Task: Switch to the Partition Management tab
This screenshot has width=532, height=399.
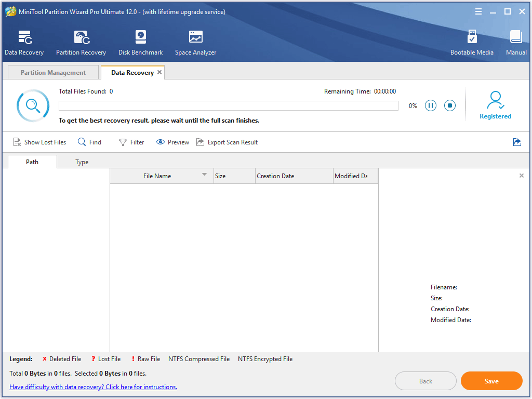Action: coord(54,73)
